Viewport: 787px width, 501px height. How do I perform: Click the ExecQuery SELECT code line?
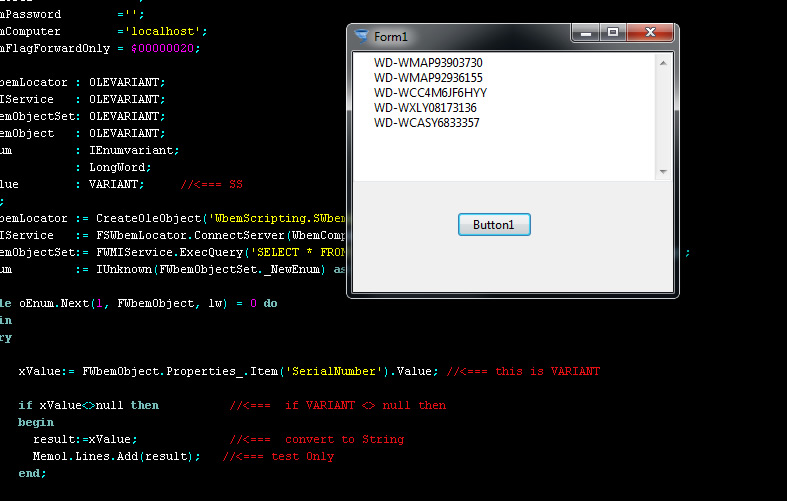tap(173, 252)
